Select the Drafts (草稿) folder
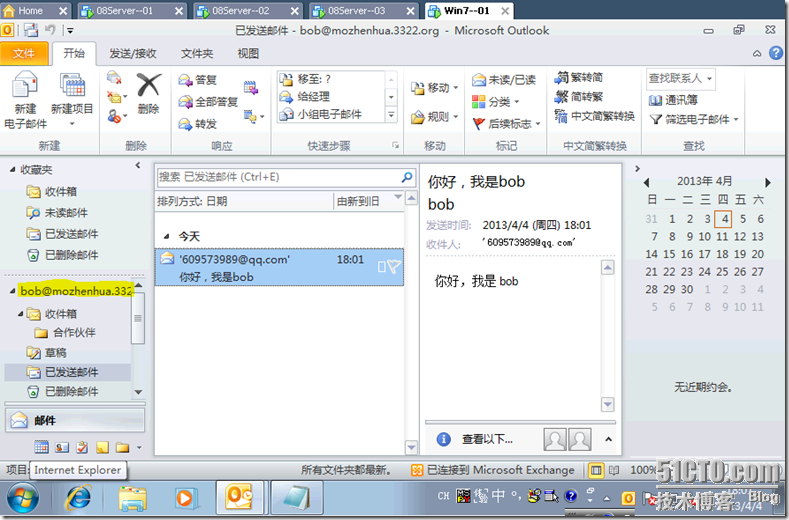789x520 pixels. (46, 352)
